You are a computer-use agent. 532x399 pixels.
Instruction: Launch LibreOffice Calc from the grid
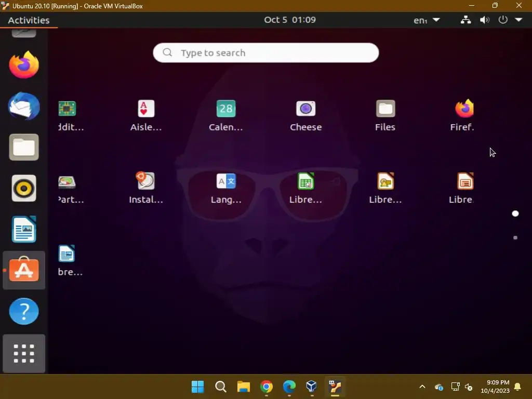point(305,189)
